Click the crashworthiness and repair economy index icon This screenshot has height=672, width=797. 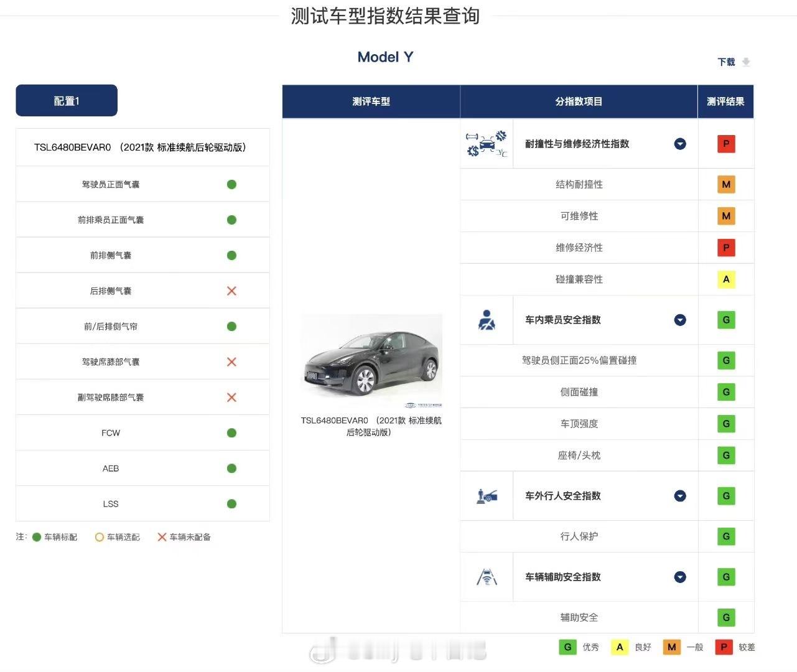tap(487, 144)
